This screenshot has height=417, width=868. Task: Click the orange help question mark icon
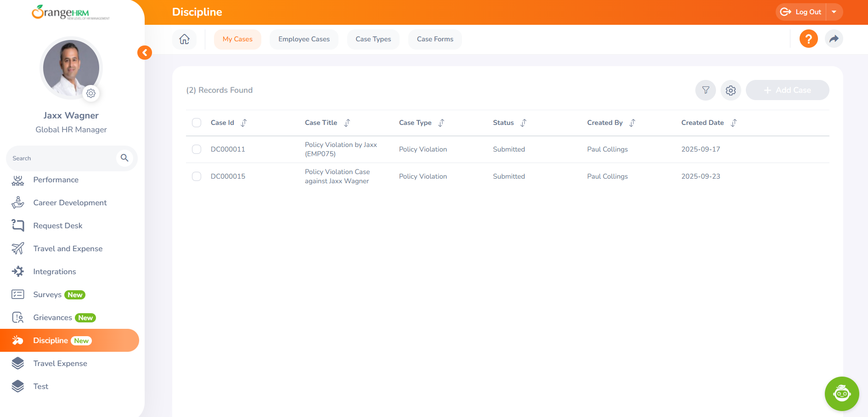[808, 39]
